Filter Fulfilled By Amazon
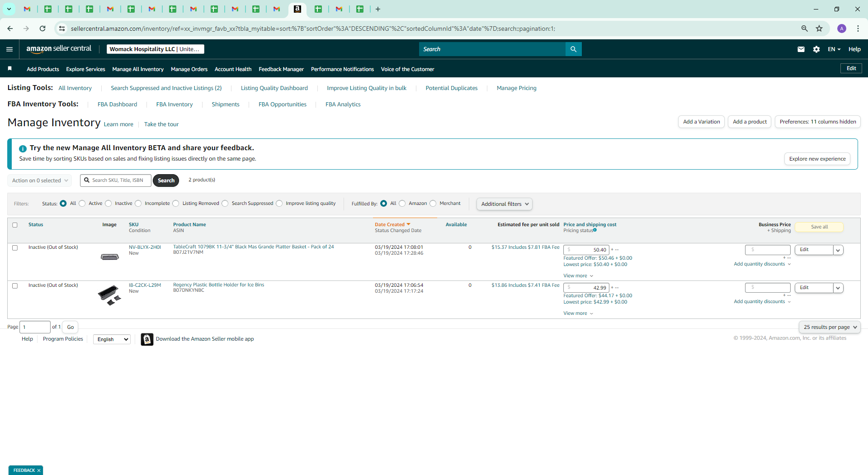Screen dimensions: 868x475 (x=402, y=204)
